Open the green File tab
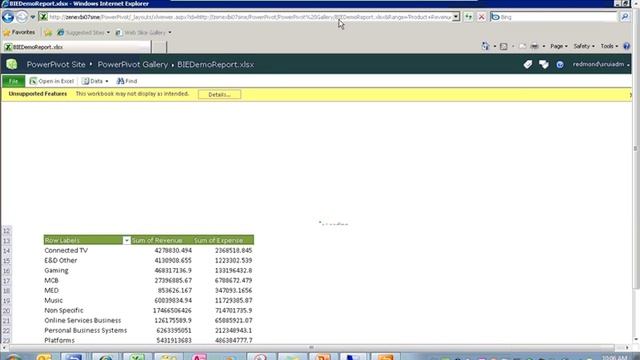 (13, 81)
